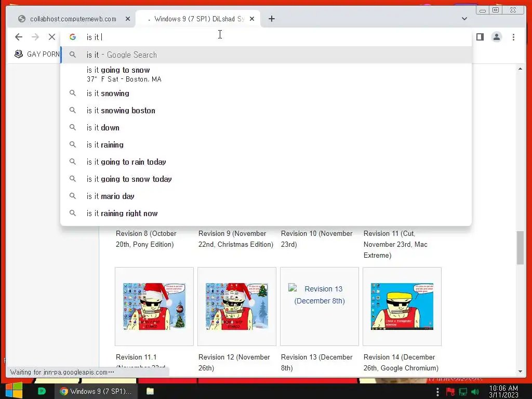
Task: Select the 'is it snowing' suggestion
Action: coord(266,94)
